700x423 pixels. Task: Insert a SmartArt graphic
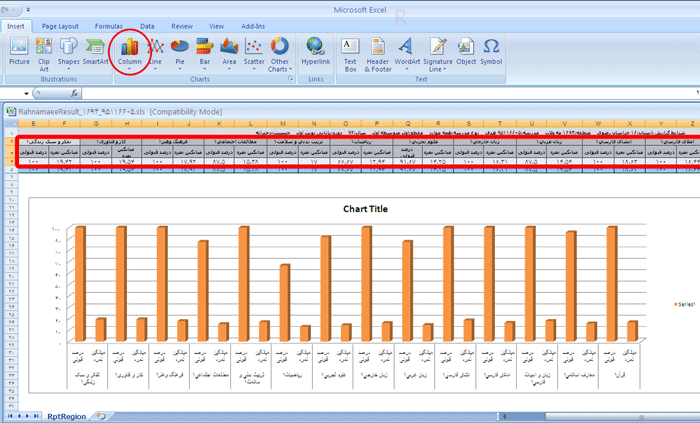[95, 53]
